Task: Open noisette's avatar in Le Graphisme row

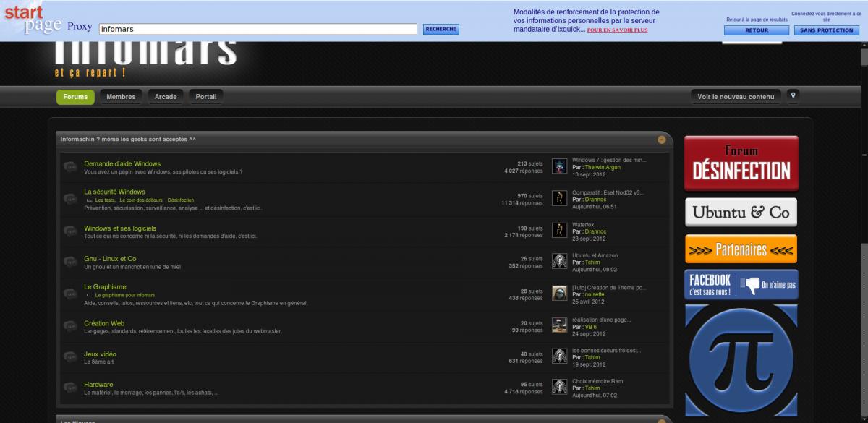Action: (x=559, y=293)
